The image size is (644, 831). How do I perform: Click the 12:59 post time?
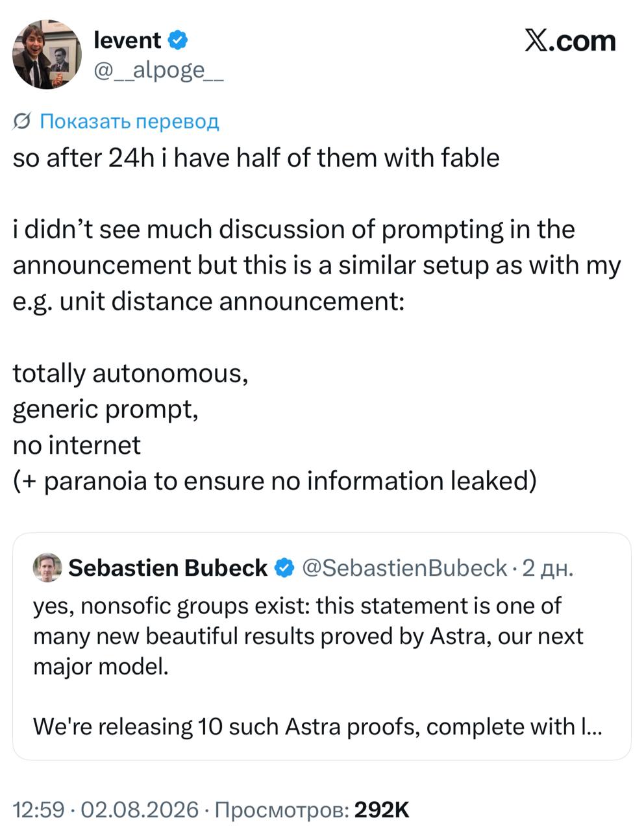pyautogui.click(x=39, y=810)
